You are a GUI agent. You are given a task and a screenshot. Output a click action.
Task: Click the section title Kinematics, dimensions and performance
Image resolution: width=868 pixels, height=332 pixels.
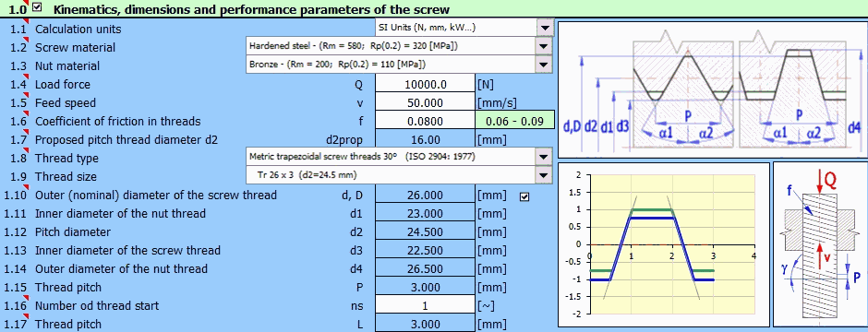pos(251,9)
